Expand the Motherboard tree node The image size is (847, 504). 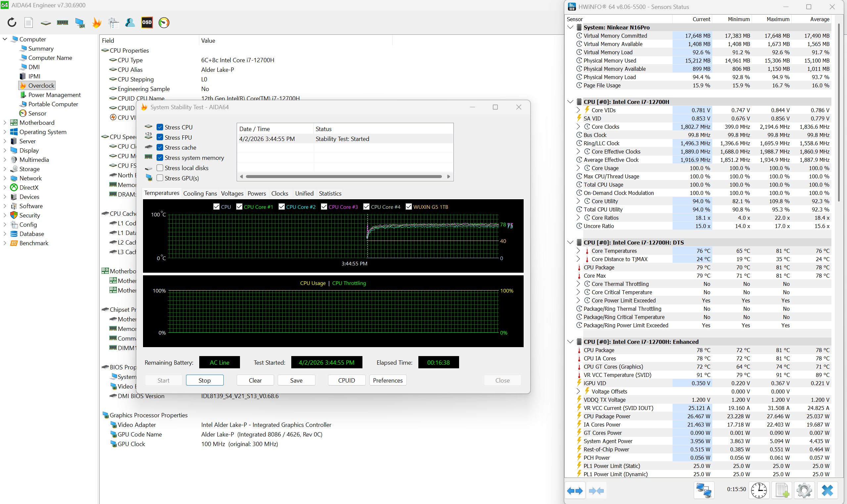click(x=5, y=122)
